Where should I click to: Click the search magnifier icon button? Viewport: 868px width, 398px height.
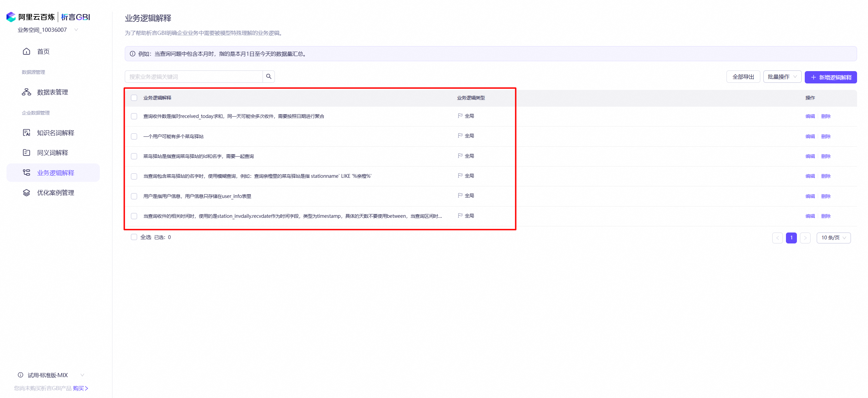click(x=269, y=77)
